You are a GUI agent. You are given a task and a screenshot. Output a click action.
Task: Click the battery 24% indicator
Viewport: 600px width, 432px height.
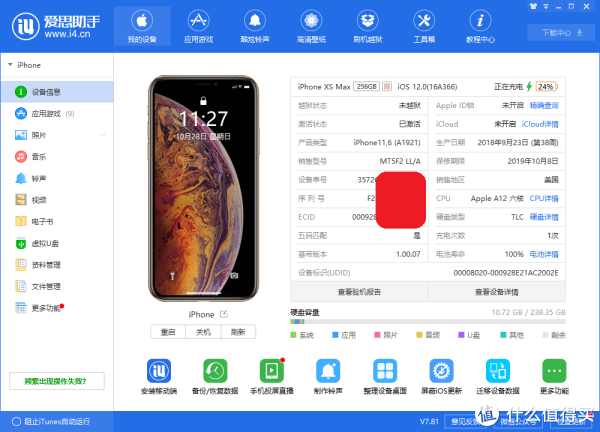546,86
